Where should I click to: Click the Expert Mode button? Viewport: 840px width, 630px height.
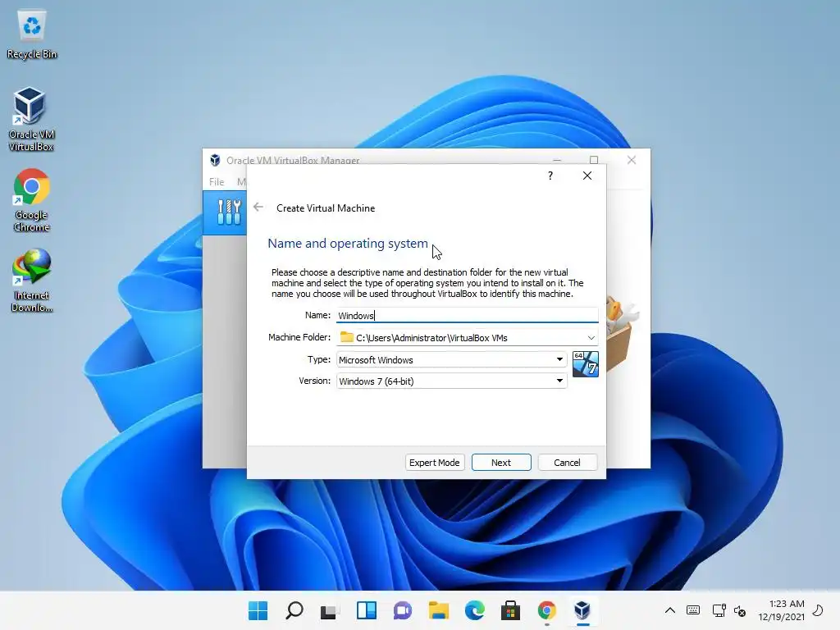(435, 463)
